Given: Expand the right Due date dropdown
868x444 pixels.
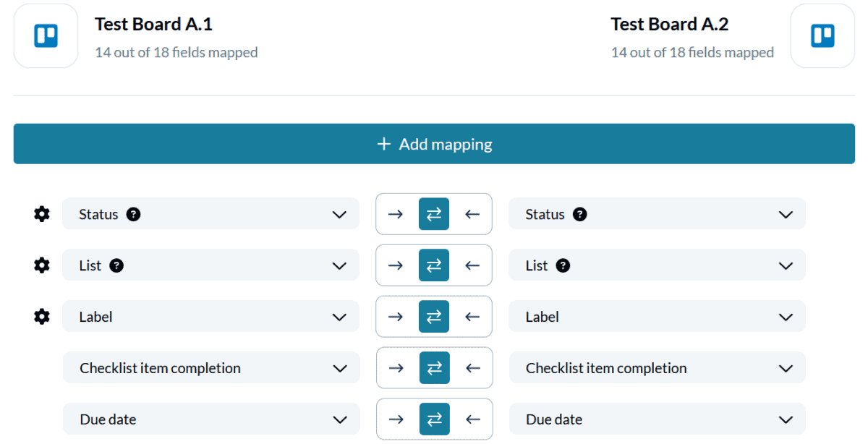Looking at the screenshot, I should pos(786,419).
